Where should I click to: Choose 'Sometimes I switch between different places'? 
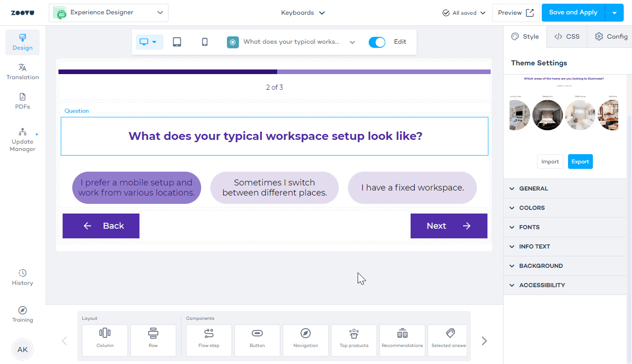click(274, 187)
